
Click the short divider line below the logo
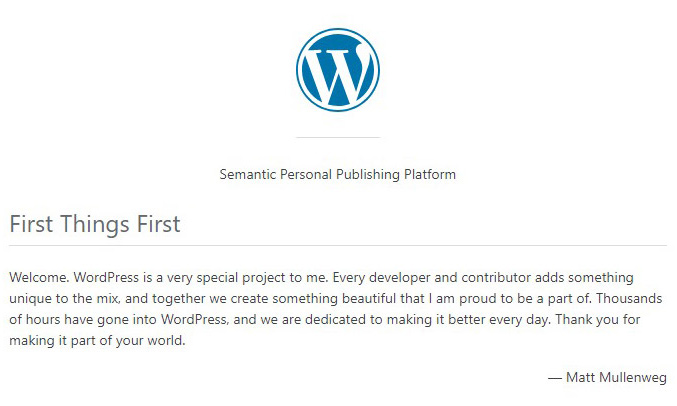pyautogui.click(x=338, y=137)
